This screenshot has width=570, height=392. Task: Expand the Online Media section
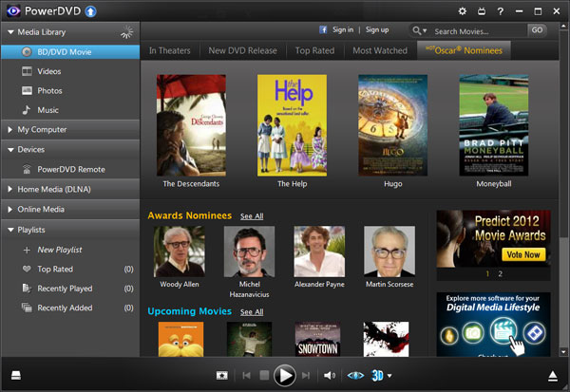pyautogui.click(x=10, y=209)
